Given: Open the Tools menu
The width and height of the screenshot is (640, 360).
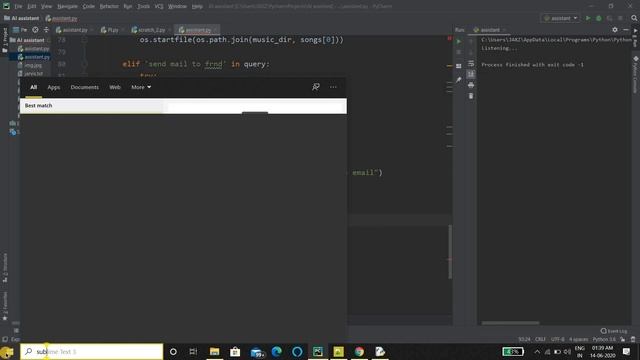Looking at the screenshot, I should pos(143,7).
